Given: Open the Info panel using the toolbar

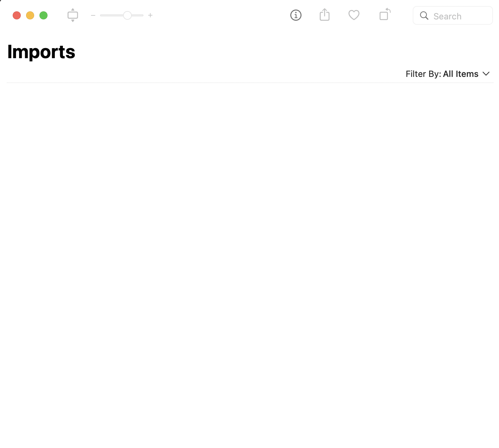Looking at the screenshot, I should (296, 15).
